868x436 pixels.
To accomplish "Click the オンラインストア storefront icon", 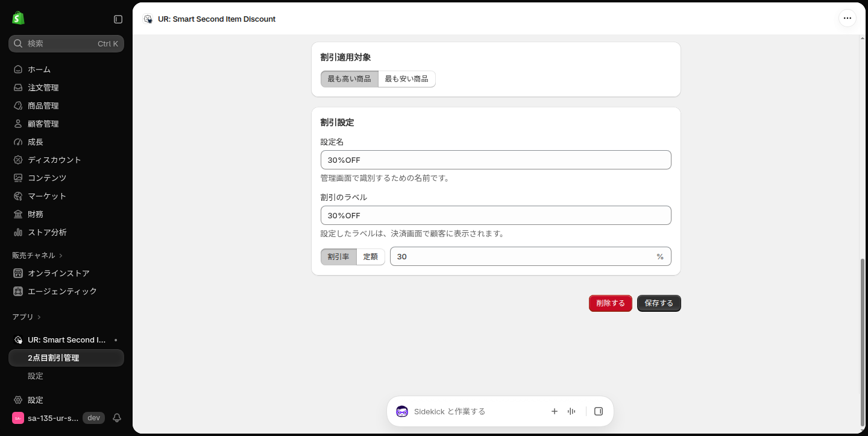I will click(x=18, y=273).
